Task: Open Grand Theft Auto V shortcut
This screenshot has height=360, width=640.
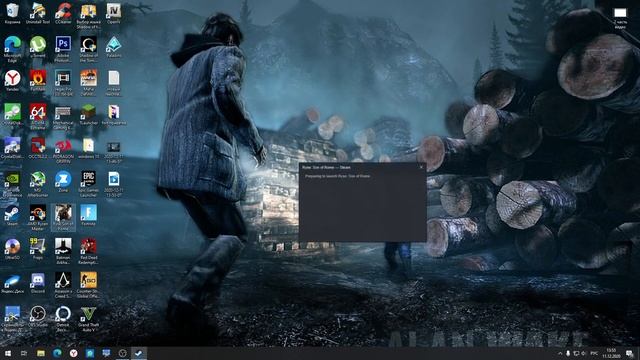Action: (88, 319)
